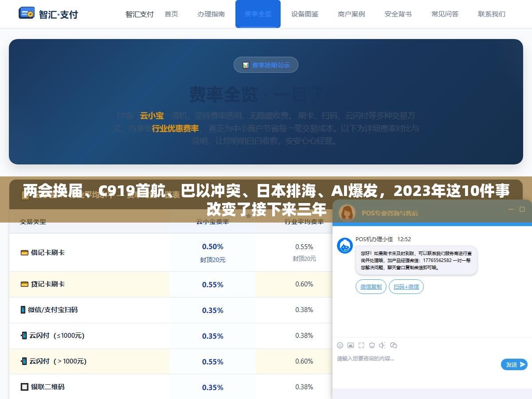
Task: Click the 0.35% rate for 银联二维码
Action: click(x=213, y=387)
